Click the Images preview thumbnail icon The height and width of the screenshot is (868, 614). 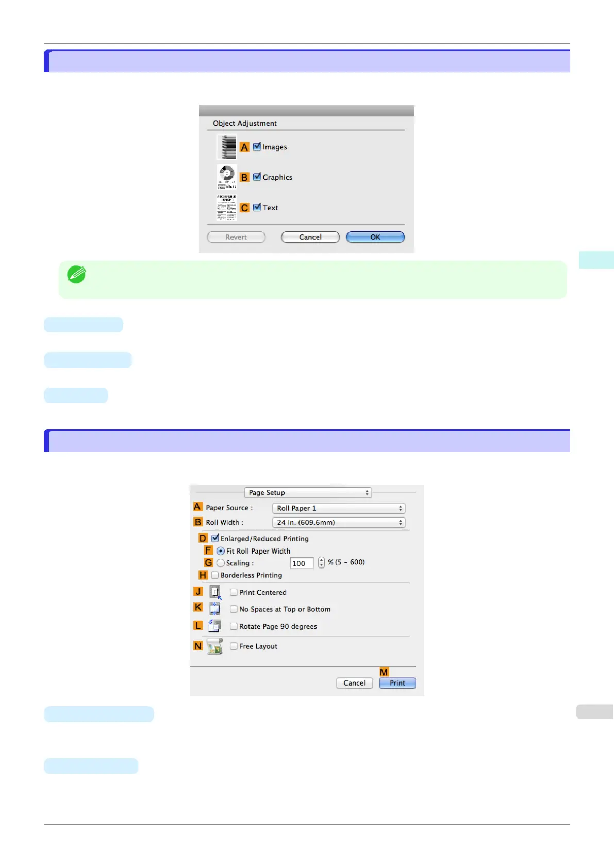(227, 147)
